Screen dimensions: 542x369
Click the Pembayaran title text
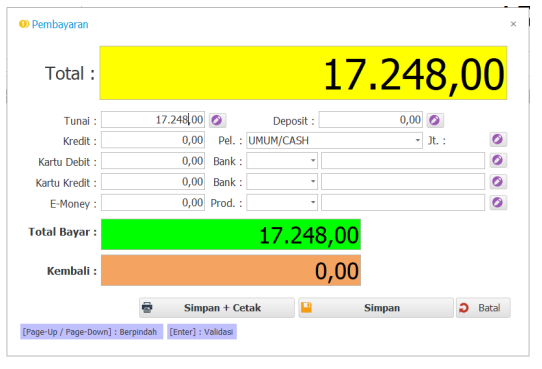point(60,24)
